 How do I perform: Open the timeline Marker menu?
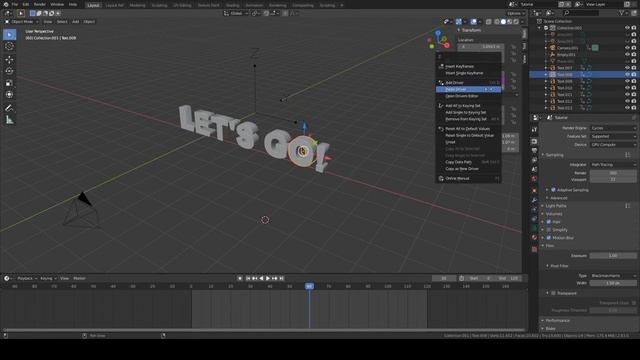click(x=80, y=278)
